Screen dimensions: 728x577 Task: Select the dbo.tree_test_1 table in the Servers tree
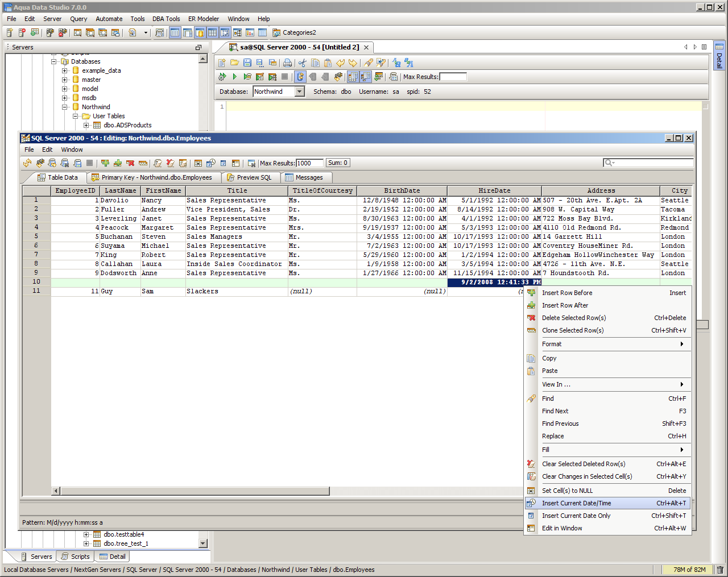pyautogui.click(x=126, y=543)
